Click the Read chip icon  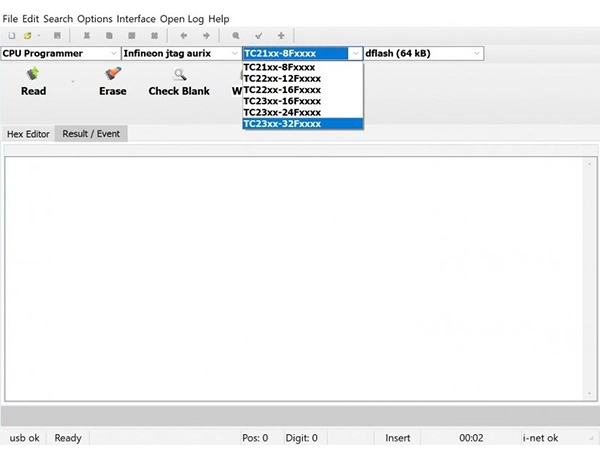click(33, 74)
